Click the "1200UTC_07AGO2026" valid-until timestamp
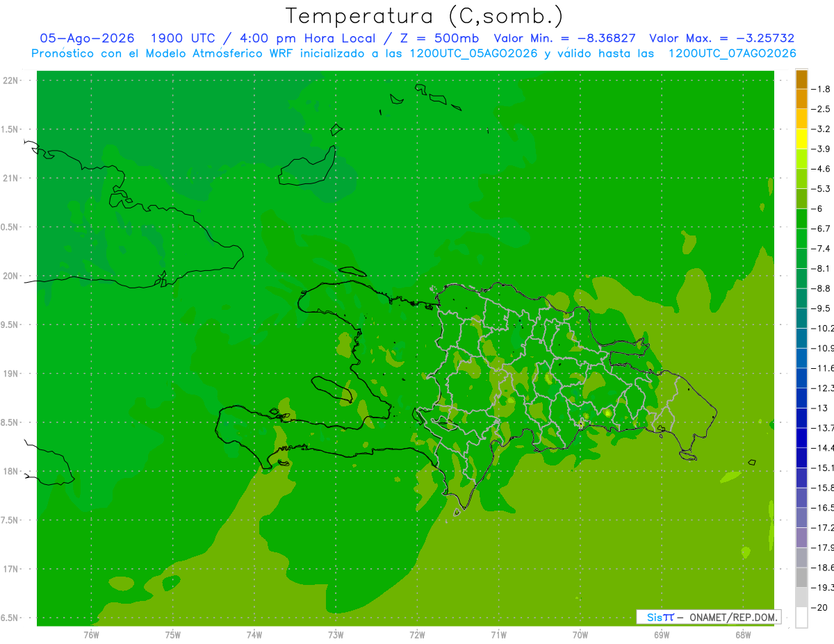The width and height of the screenshot is (834, 644). (x=732, y=53)
